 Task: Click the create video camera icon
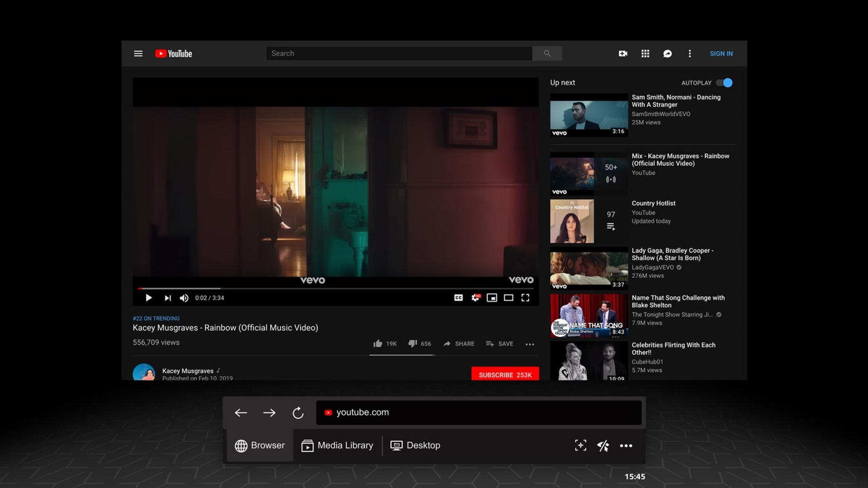pyautogui.click(x=623, y=53)
